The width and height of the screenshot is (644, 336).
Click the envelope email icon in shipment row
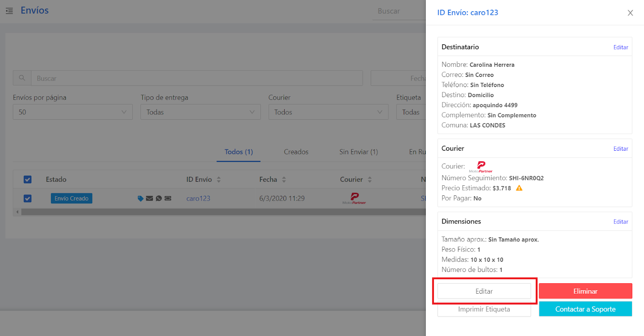[x=149, y=198]
